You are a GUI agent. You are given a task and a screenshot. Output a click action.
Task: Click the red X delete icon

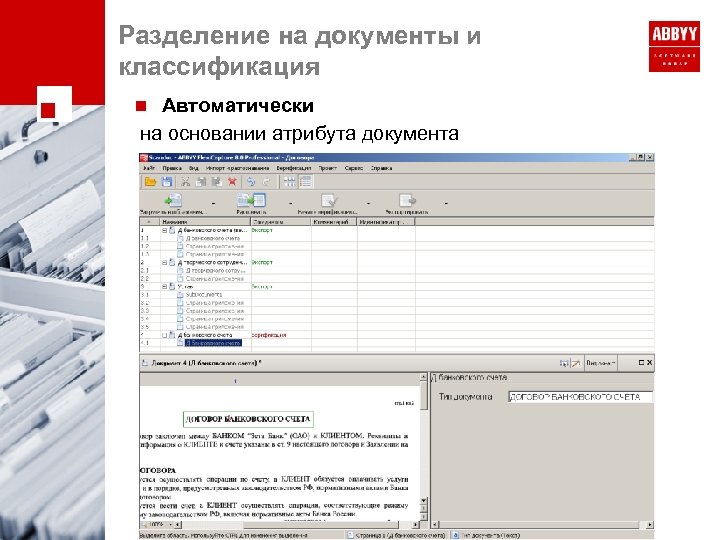pos(232,182)
